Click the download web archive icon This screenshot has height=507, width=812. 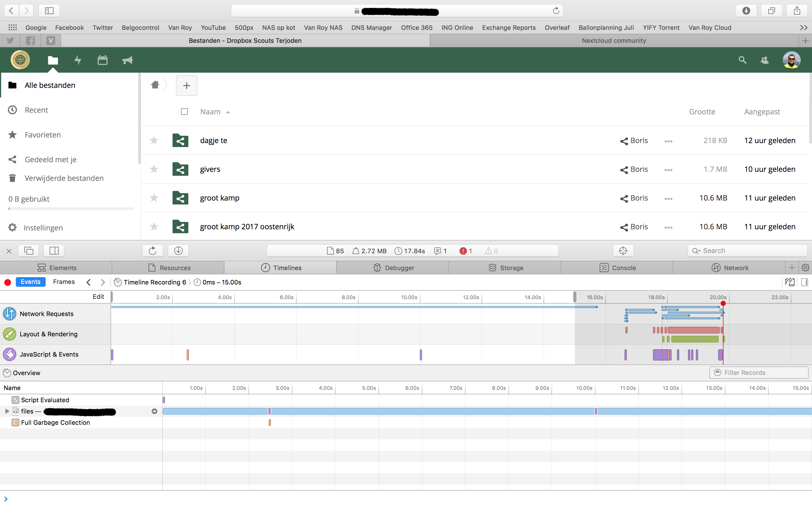pos(178,250)
